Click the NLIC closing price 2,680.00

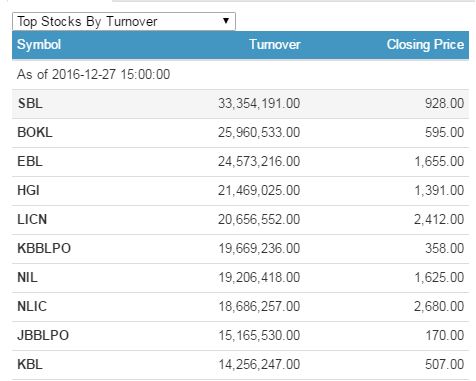click(x=439, y=306)
